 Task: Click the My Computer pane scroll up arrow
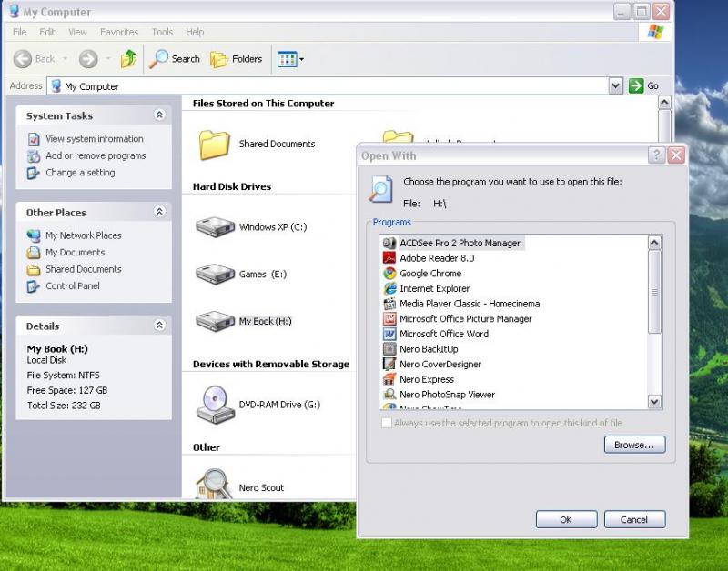664,102
